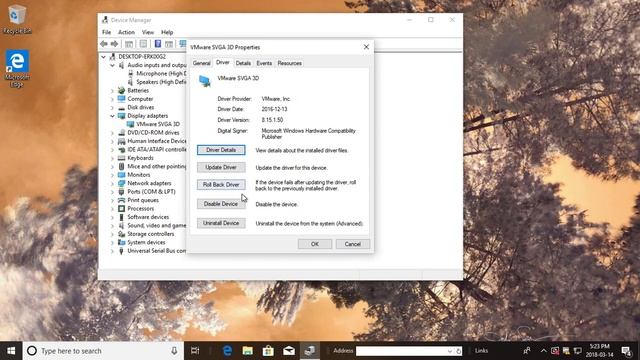Open the Action Center notification icon

626,351
